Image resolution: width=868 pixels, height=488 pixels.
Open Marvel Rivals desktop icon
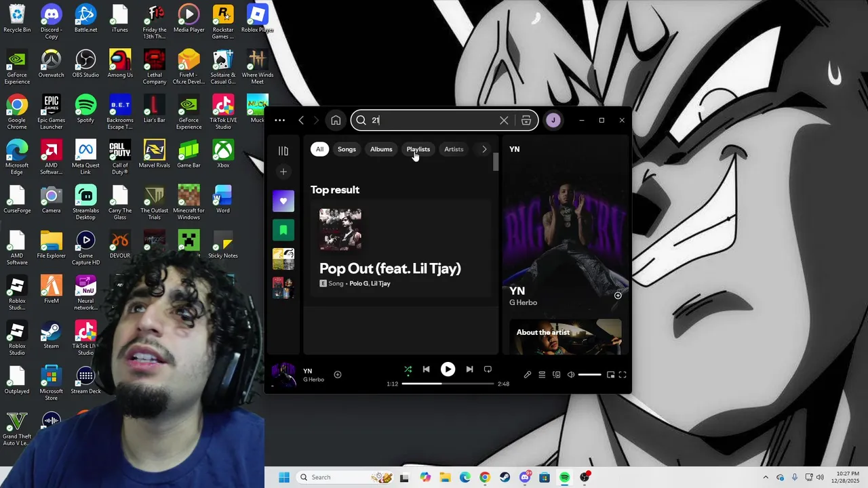[x=154, y=154]
